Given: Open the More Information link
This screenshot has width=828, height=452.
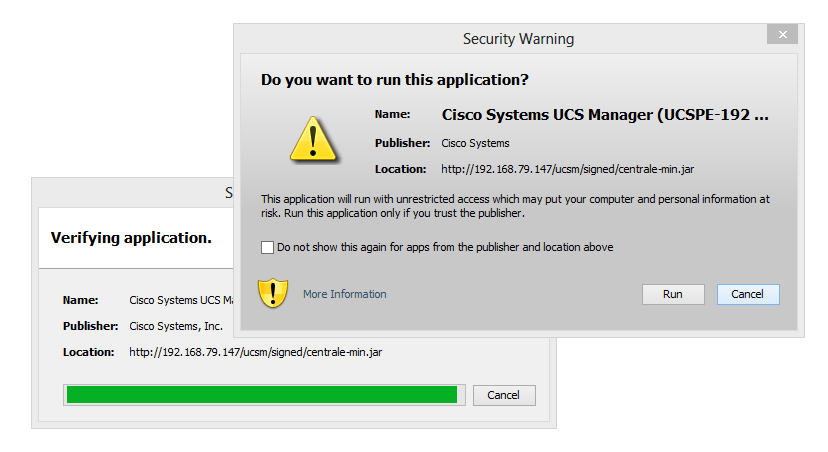Looking at the screenshot, I should (344, 294).
